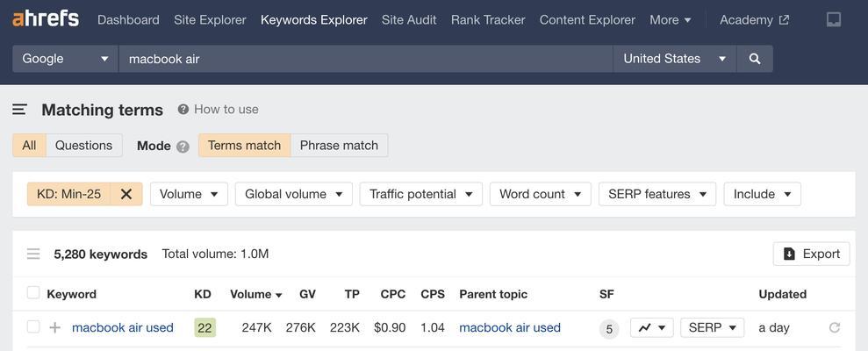Click the Export button

tap(812, 254)
